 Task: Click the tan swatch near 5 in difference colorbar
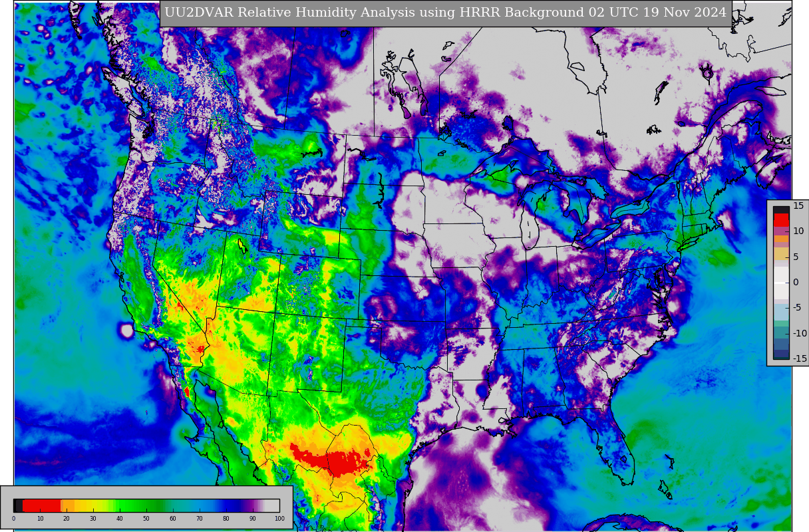(781, 253)
